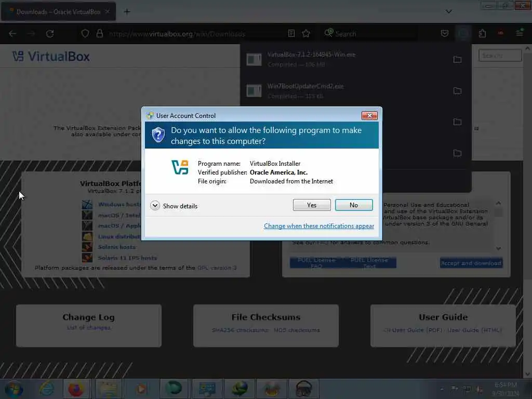Click the webpage Search field top right

pyautogui.click(x=500, y=55)
